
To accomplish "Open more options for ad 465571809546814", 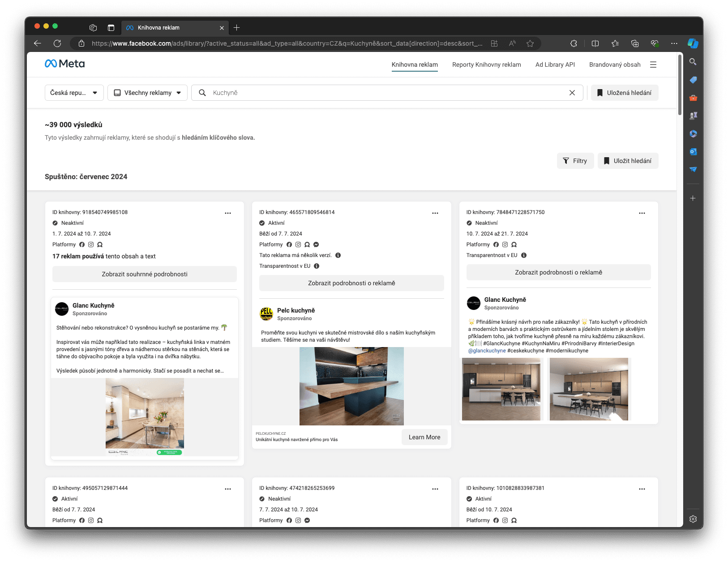I will 435,213.
